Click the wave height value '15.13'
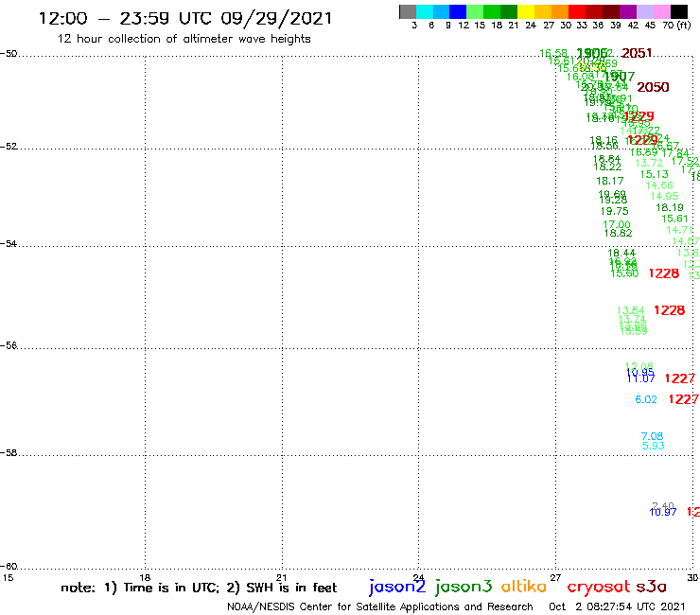The width and height of the screenshot is (700, 615). click(x=654, y=174)
